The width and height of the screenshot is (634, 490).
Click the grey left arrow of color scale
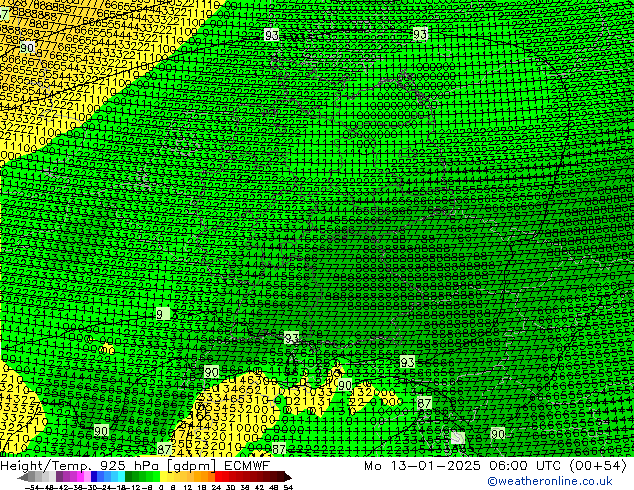[23, 477]
